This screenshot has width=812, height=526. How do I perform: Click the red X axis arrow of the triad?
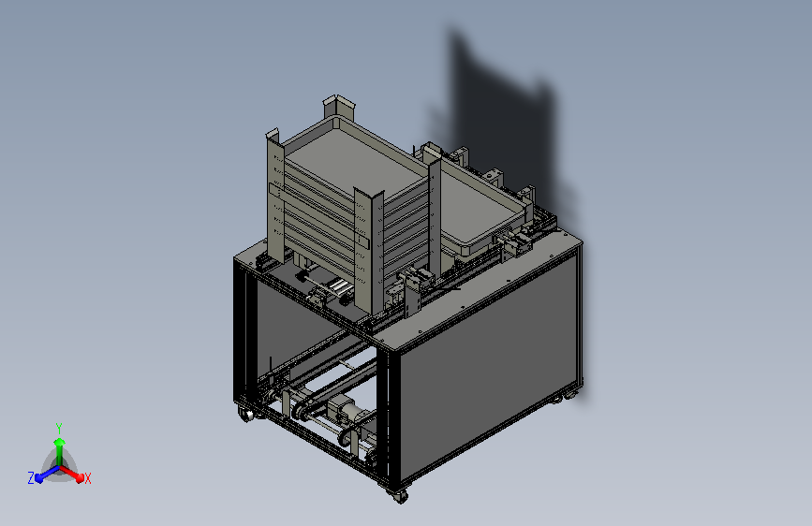tap(72, 474)
